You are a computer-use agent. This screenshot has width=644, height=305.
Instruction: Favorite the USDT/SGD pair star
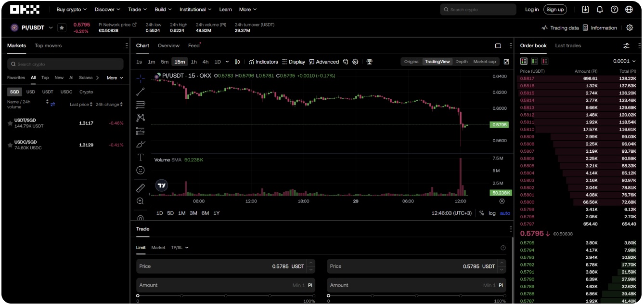click(10, 123)
